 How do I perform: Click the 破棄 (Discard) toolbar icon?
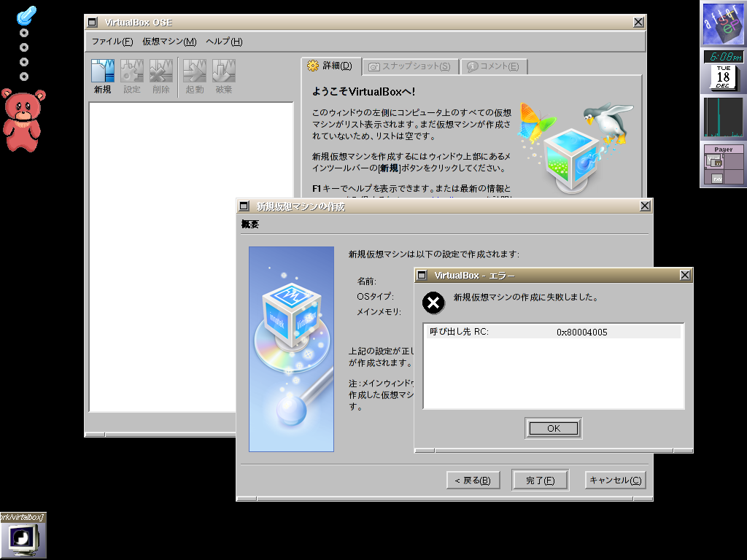[224, 76]
